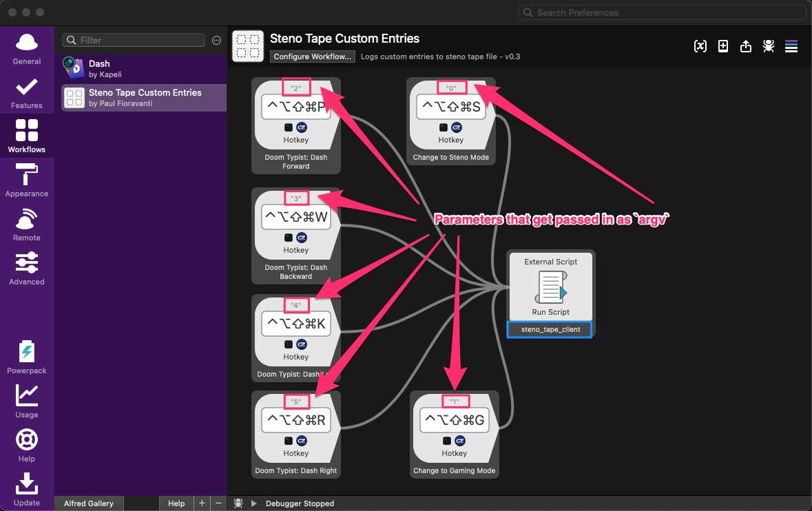Click the Help button in bottom bar
The image size is (812, 511).
[x=176, y=503]
